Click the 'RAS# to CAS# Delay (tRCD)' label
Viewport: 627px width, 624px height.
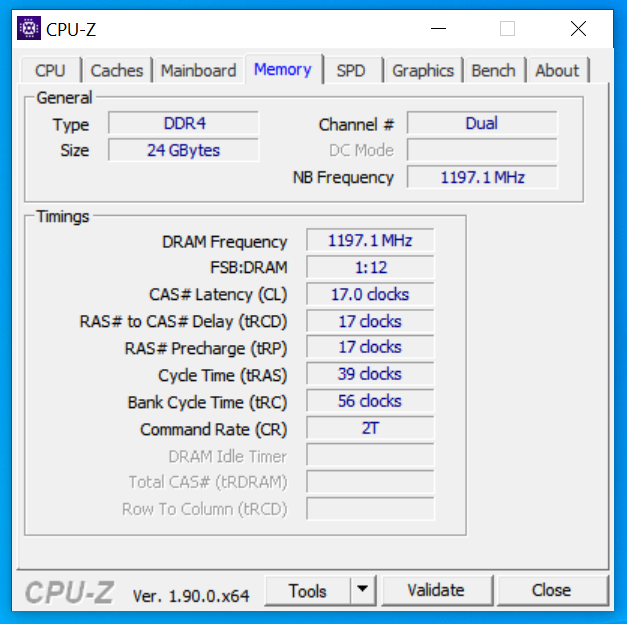click(x=184, y=322)
